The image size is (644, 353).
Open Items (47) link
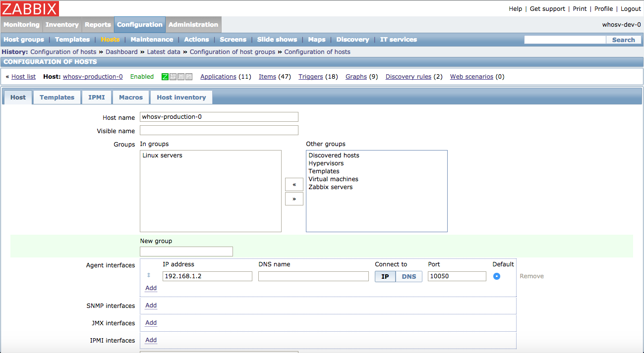click(x=267, y=77)
